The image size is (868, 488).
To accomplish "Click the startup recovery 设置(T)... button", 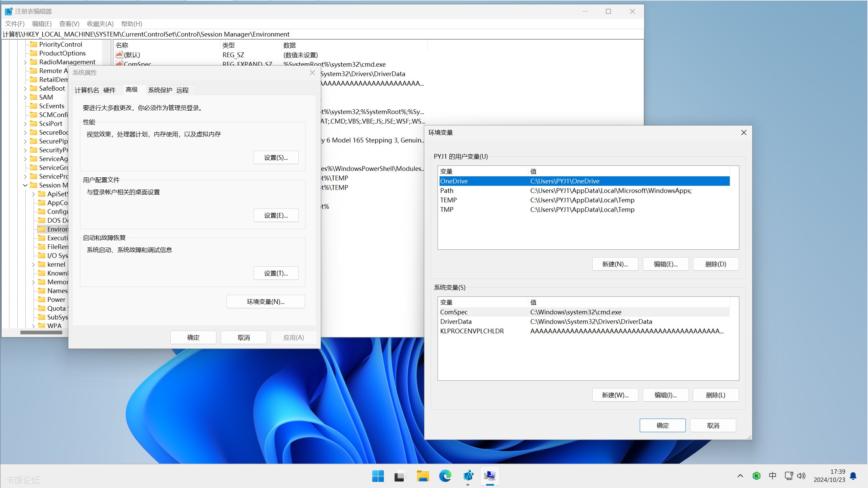I will point(276,273).
